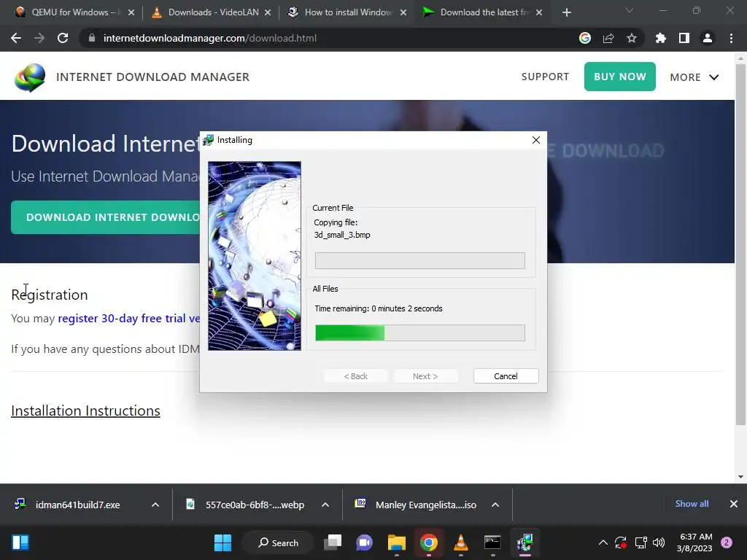
Task: Close the QEMU for Windows tab
Action: 131,12
